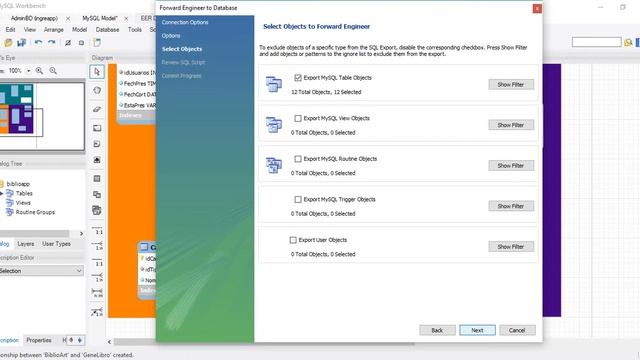
Task: Click the open model folder icon
Action: 8,42
